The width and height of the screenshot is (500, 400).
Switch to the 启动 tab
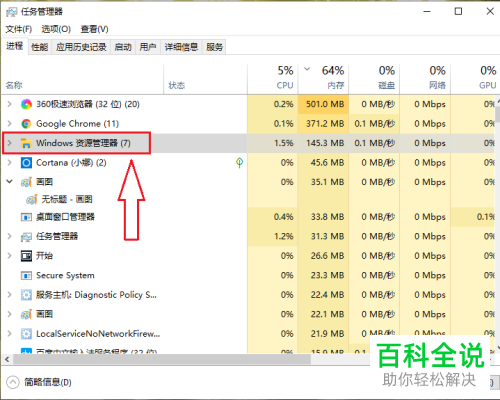123,47
